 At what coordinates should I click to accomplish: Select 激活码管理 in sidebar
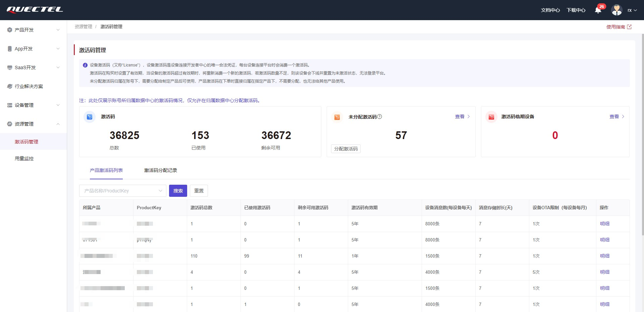(x=33, y=142)
